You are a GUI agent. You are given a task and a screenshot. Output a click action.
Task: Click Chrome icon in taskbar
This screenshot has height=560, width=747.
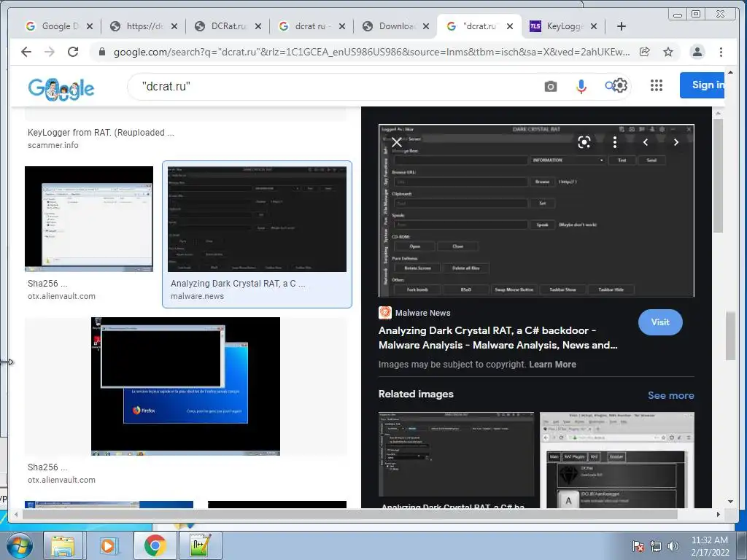click(155, 545)
